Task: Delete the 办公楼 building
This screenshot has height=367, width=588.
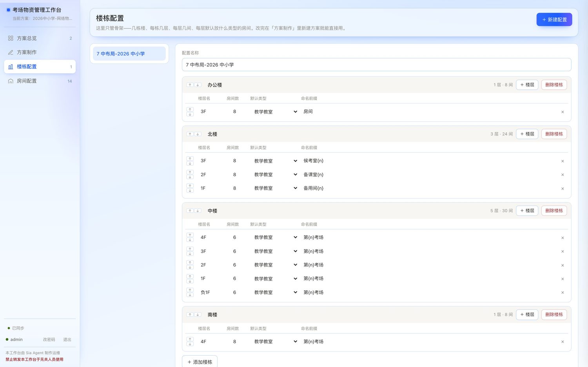Action: point(554,85)
